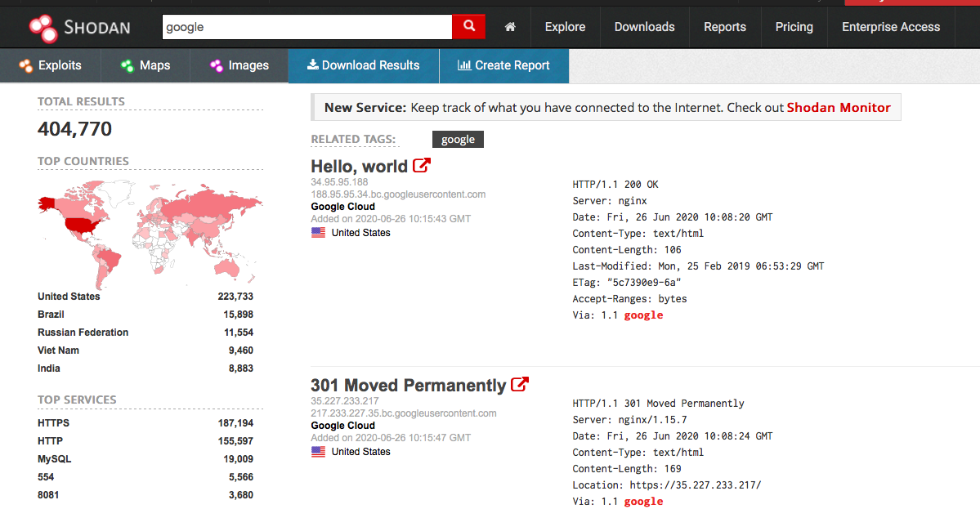This screenshot has height=518, width=980.
Task: Switch to the Maps tab
Action: (145, 65)
